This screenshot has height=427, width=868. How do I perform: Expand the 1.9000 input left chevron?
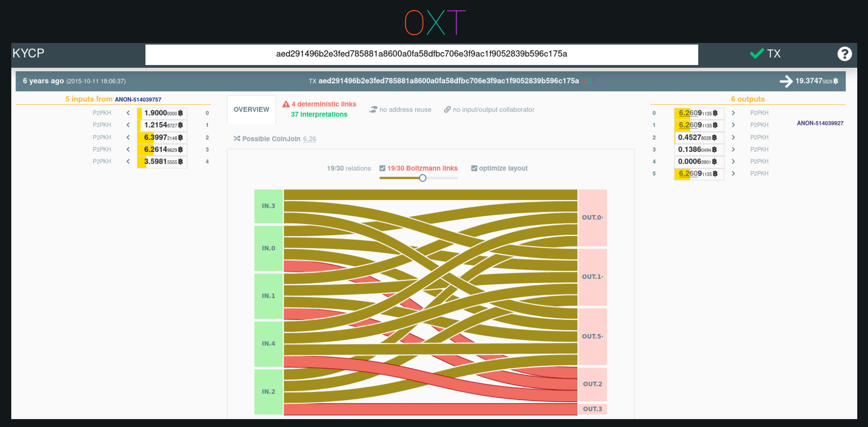[128, 113]
